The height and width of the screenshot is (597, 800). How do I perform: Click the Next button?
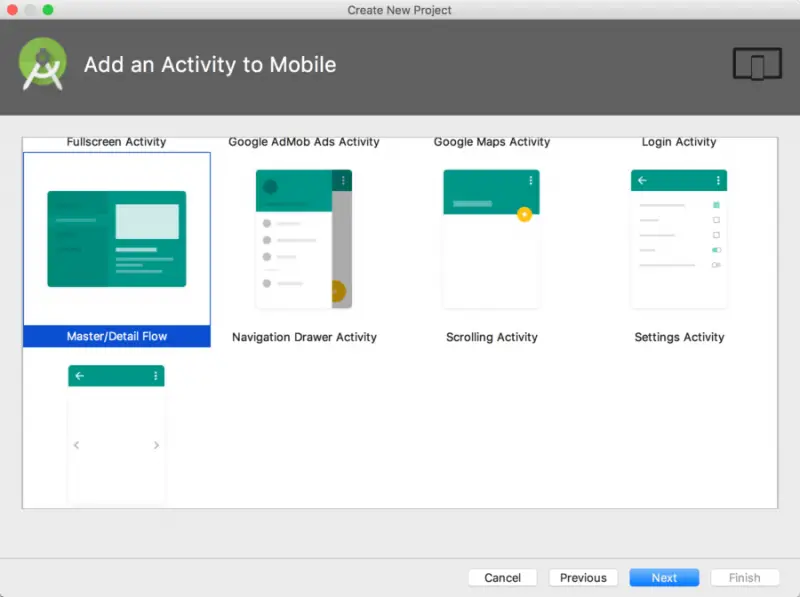point(664,577)
